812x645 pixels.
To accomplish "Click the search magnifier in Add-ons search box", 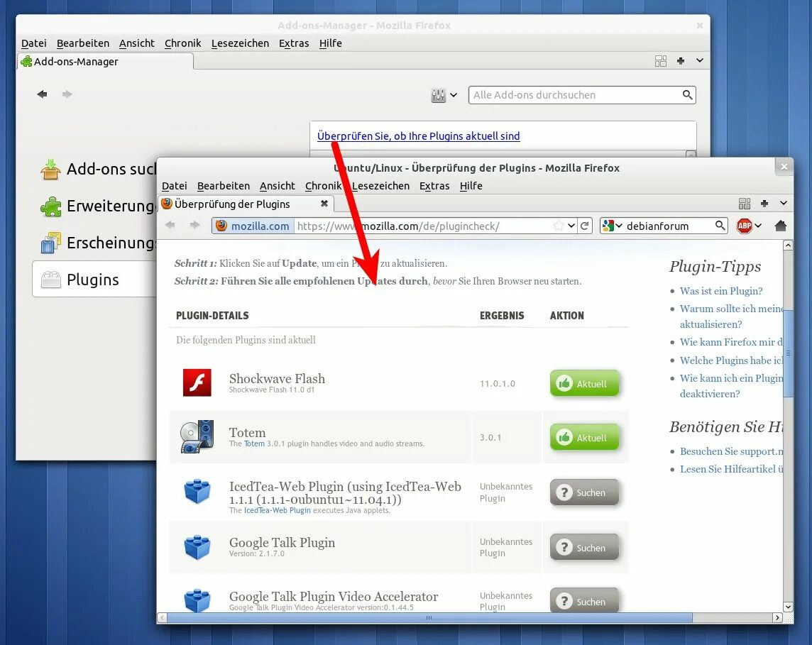I will pos(687,95).
